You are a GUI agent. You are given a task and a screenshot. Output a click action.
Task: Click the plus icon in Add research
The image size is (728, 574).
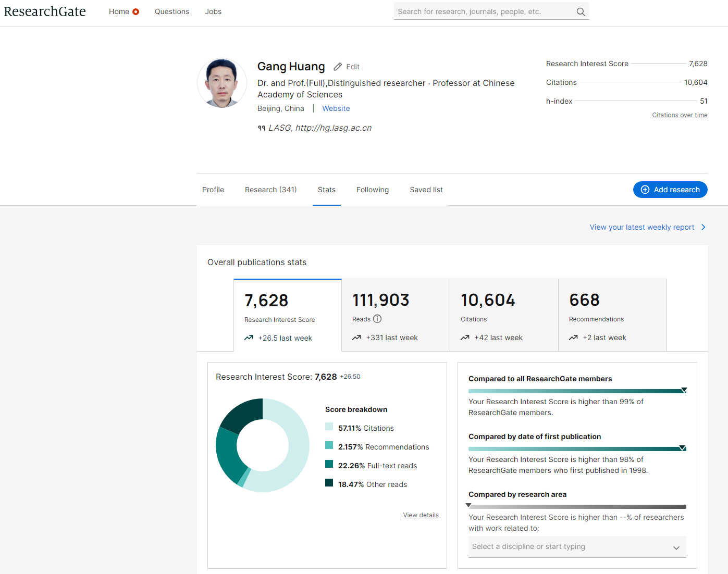coord(645,190)
